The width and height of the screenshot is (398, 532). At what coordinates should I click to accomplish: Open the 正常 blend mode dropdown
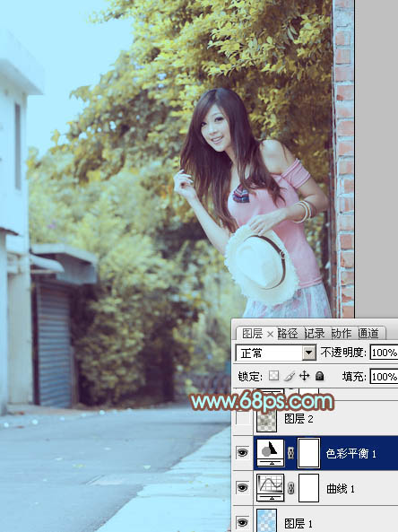coord(276,353)
